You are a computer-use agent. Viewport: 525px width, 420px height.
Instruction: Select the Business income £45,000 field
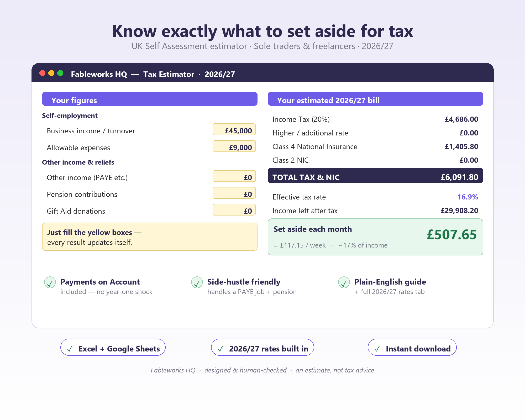coord(234,129)
